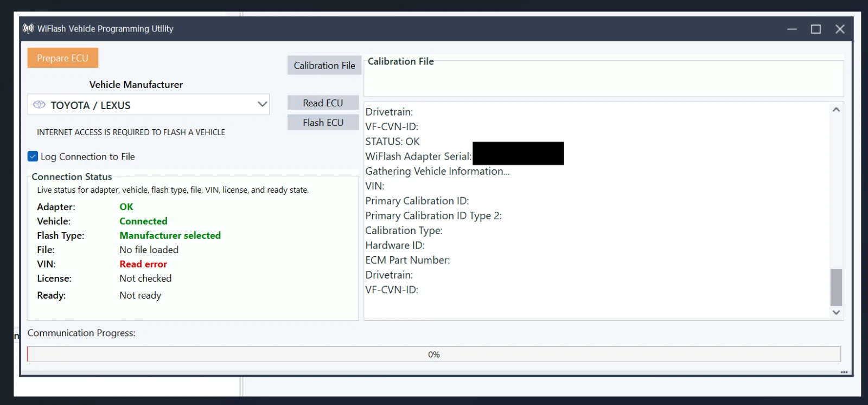This screenshot has height=405, width=868.
Task: Click the red 'Read error' VIN status
Action: 143,264
